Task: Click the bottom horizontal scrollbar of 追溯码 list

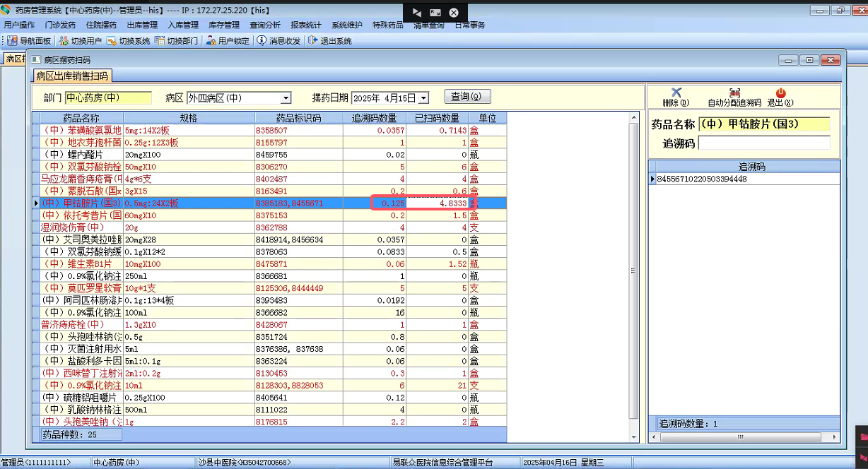Action: click(744, 438)
